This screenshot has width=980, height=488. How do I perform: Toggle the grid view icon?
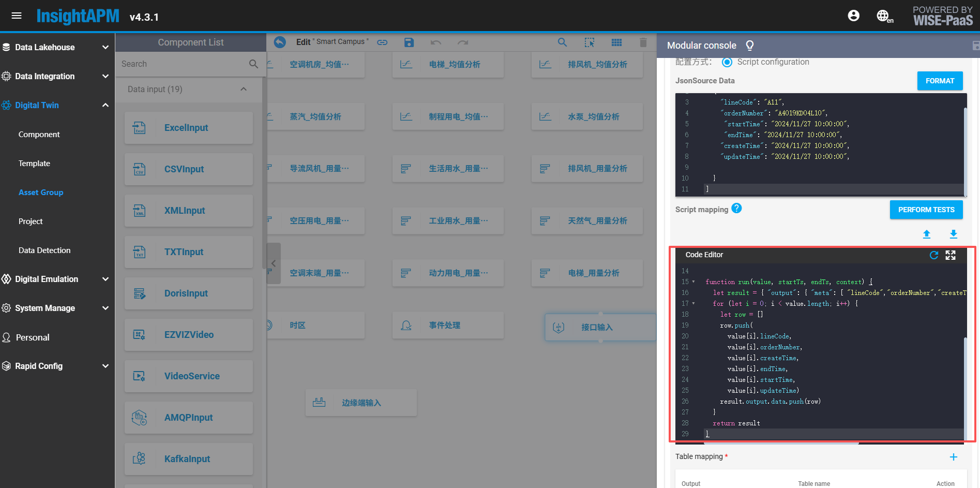coord(616,42)
